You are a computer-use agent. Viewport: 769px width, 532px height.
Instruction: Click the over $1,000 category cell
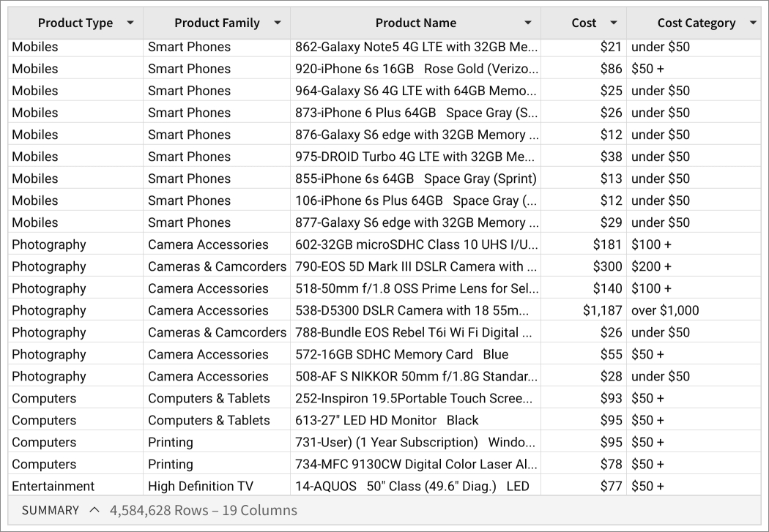click(665, 310)
